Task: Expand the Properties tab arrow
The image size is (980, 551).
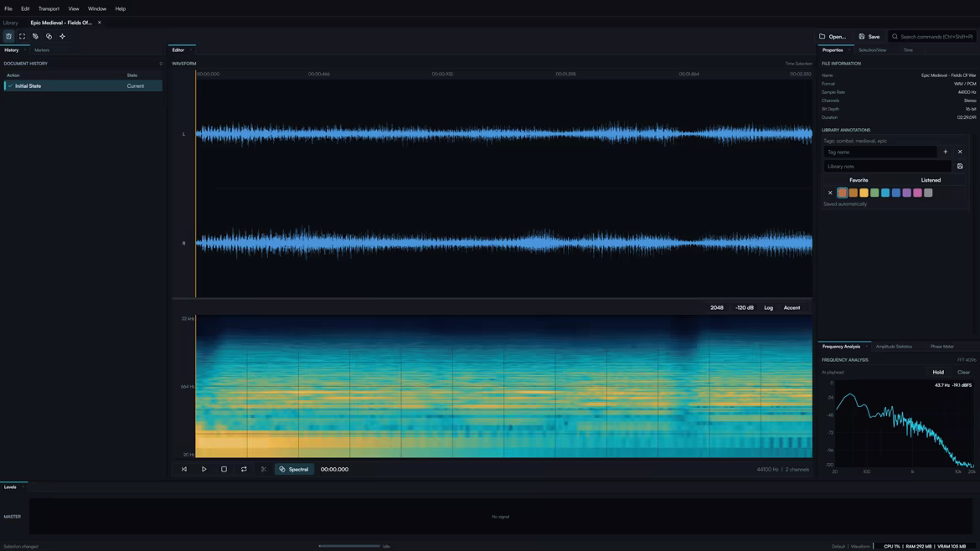Action: 849,50
